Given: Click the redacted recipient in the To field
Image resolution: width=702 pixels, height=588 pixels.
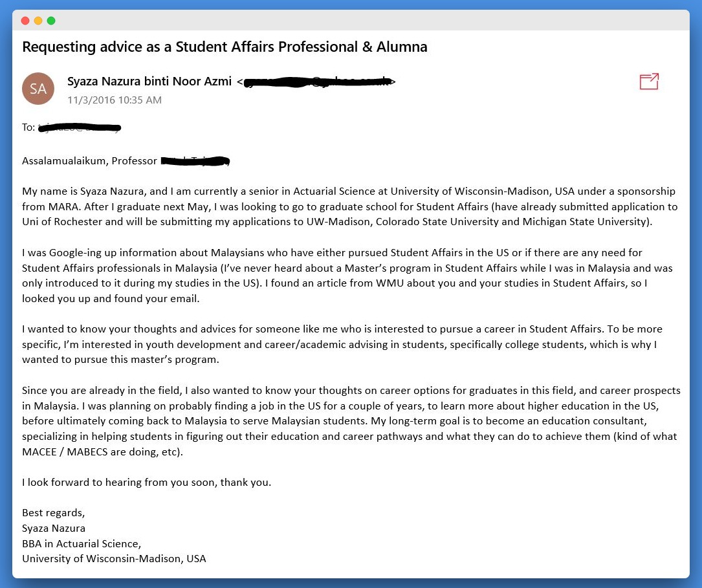Looking at the screenshot, I should pos(79,127).
